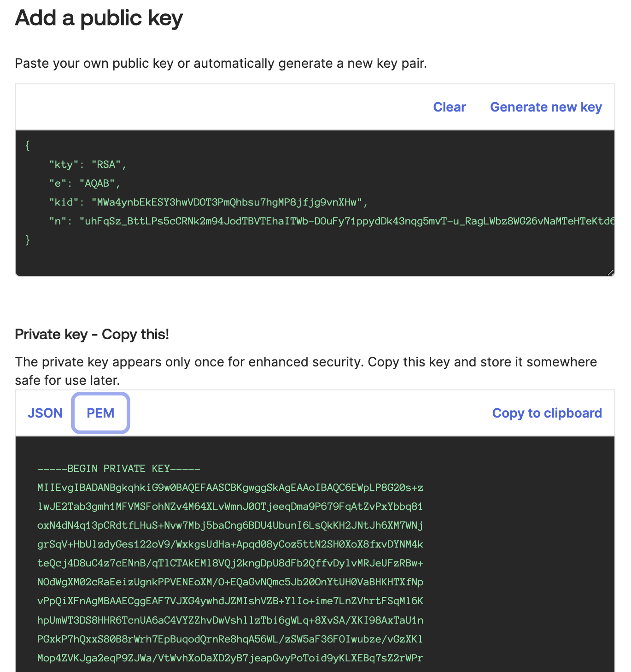Generate a new key pair
This screenshot has height=672, width=631.
(x=546, y=107)
